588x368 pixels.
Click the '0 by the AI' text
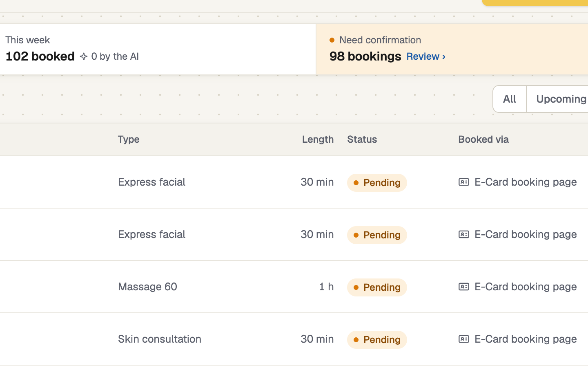[115, 56]
